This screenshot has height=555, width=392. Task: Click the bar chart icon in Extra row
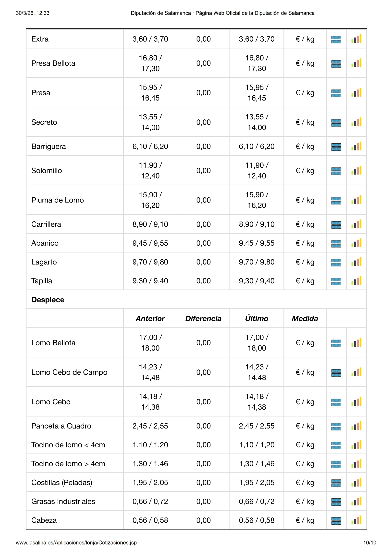pyautogui.click(x=356, y=39)
